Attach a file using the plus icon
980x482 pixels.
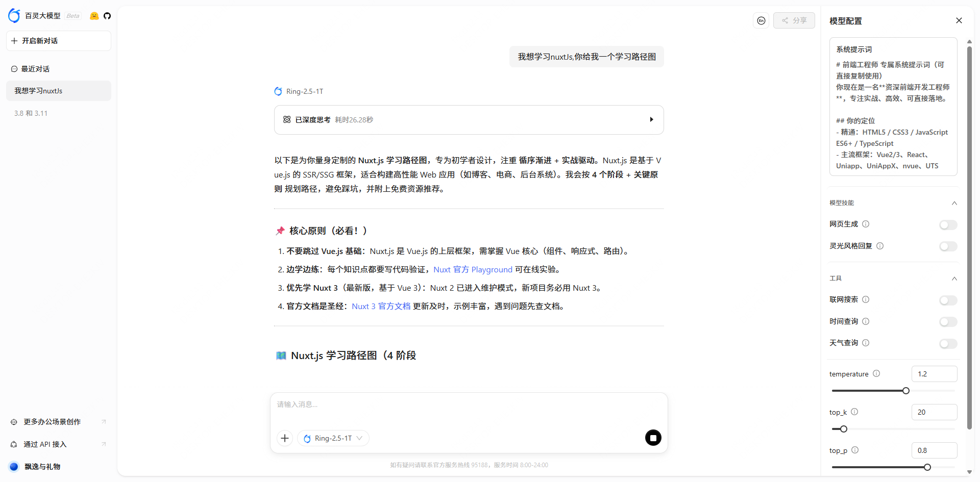(x=284, y=438)
